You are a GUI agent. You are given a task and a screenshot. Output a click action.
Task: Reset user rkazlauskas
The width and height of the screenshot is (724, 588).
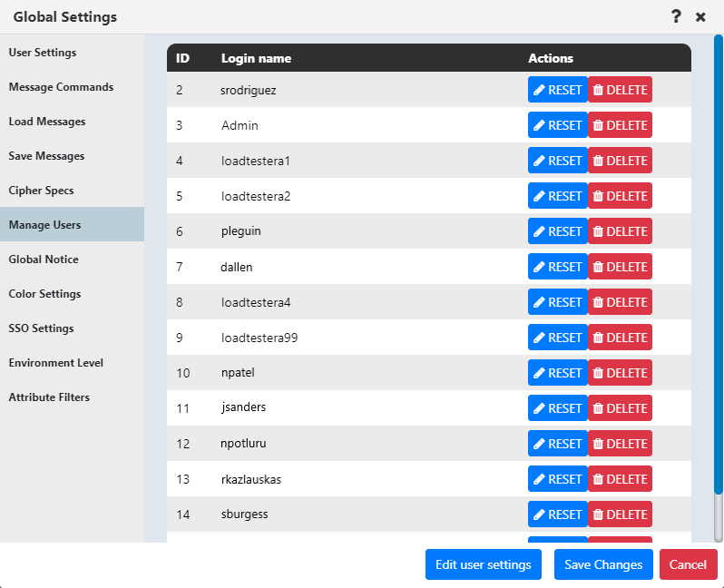pos(557,479)
